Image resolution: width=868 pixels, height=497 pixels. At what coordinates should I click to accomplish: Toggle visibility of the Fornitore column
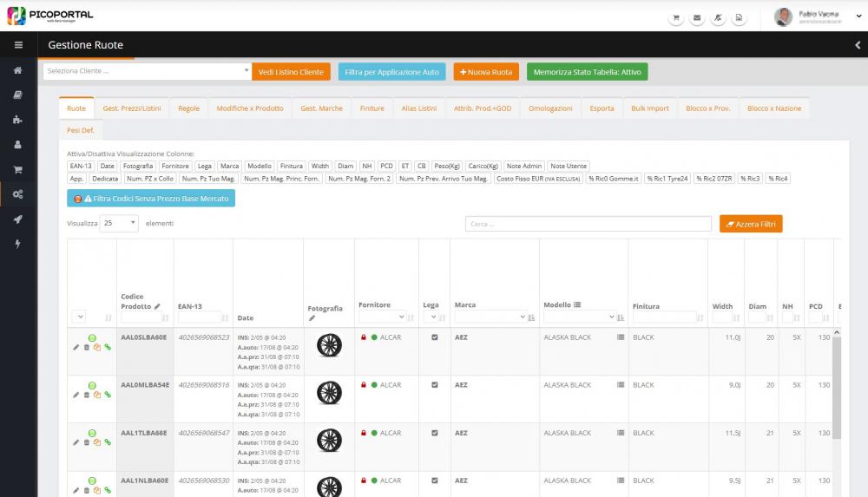(175, 166)
